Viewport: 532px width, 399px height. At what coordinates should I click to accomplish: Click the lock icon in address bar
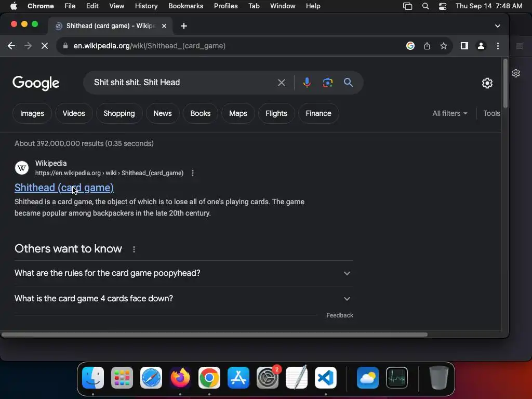pos(65,46)
